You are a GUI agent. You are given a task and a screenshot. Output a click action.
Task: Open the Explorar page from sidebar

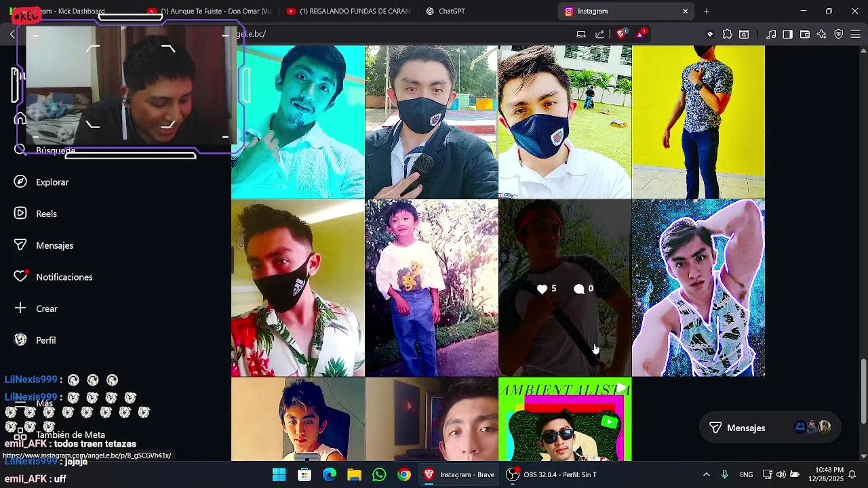(x=43, y=182)
